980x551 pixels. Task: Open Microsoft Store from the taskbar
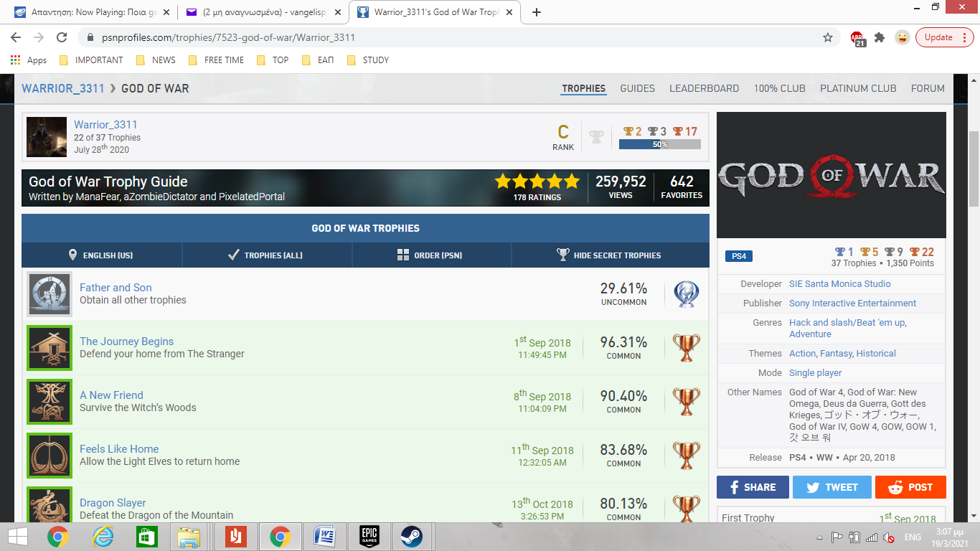point(147,537)
